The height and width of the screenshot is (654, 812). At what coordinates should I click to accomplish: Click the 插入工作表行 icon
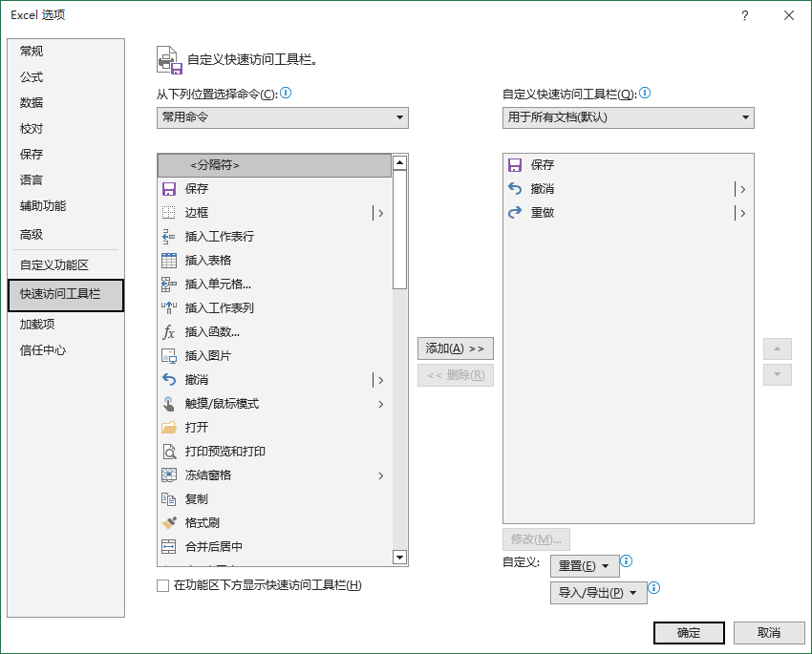coord(169,237)
